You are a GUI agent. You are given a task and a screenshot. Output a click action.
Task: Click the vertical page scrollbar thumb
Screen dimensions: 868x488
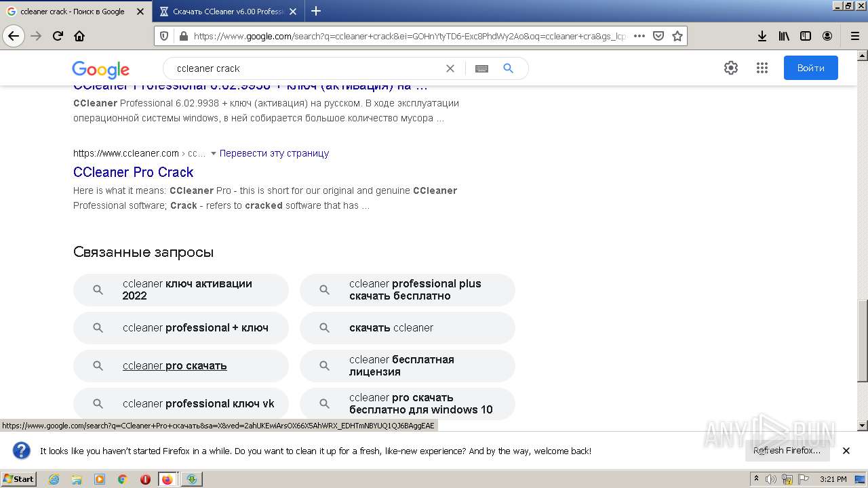(x=863, y=341)
